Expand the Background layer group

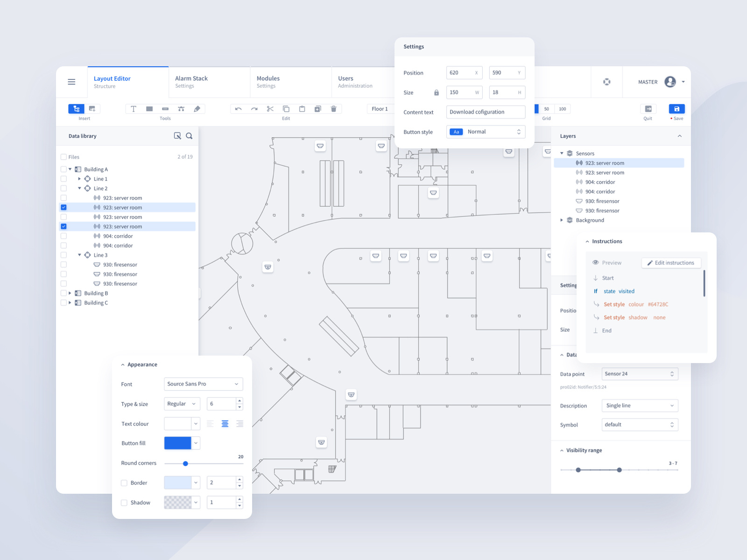(562, 220)
